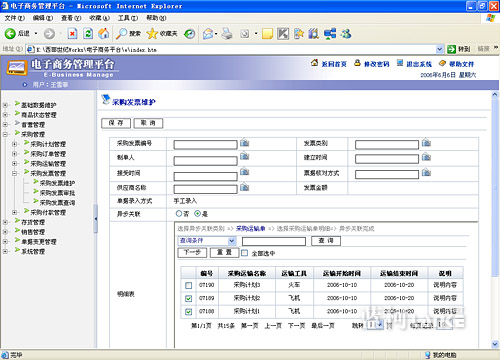Open the 工具 (Tools) menu
Viewport: 500px width, 360px height.
[x=128, y=18]
